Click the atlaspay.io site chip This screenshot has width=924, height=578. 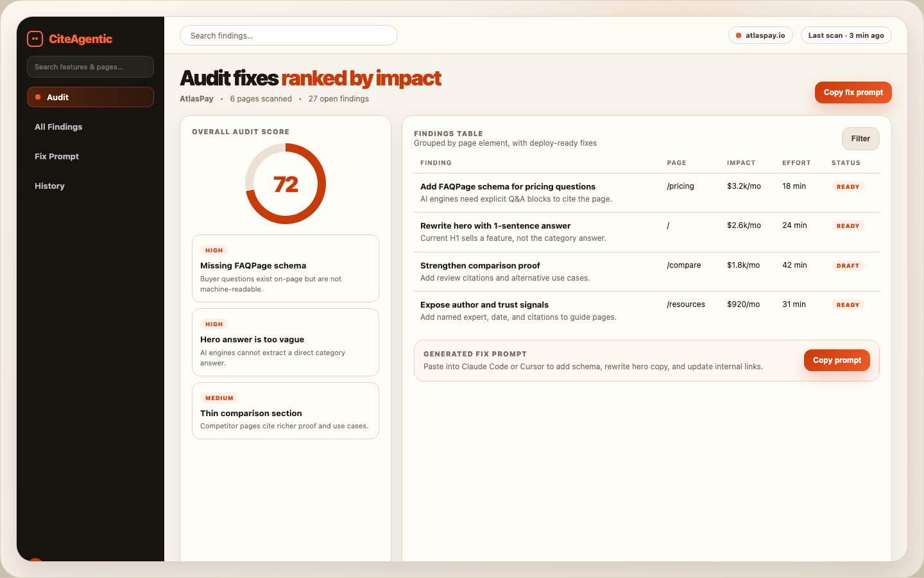pos(760,35)
